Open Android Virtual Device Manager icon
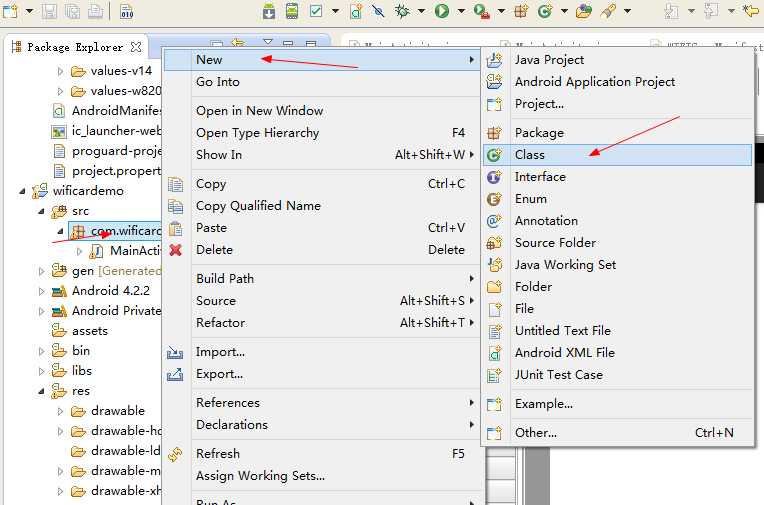 (x=292, y=11)
